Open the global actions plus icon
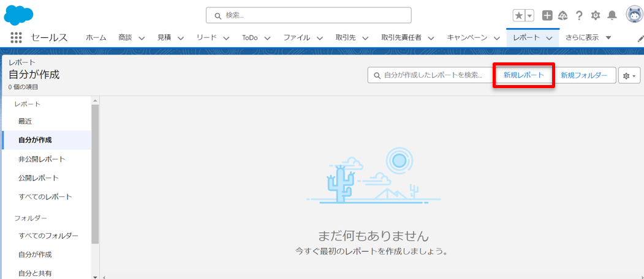This screenshot has width=644, height=279. (x=547, y=15)
